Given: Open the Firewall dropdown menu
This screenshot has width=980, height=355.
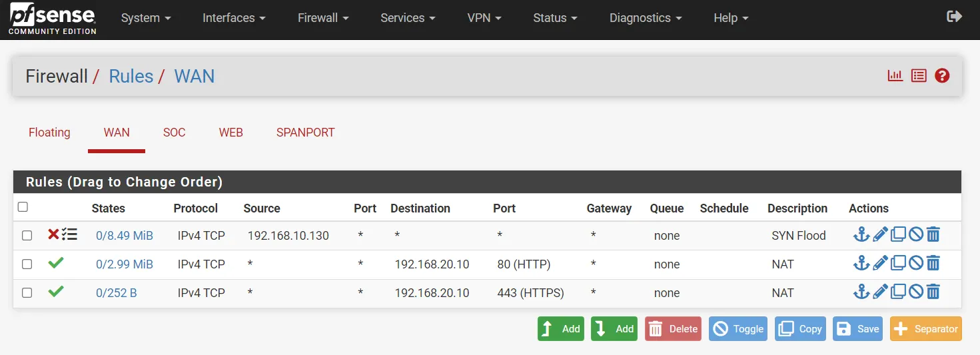Looking at the screenshot, I should (x=323, y=18).
